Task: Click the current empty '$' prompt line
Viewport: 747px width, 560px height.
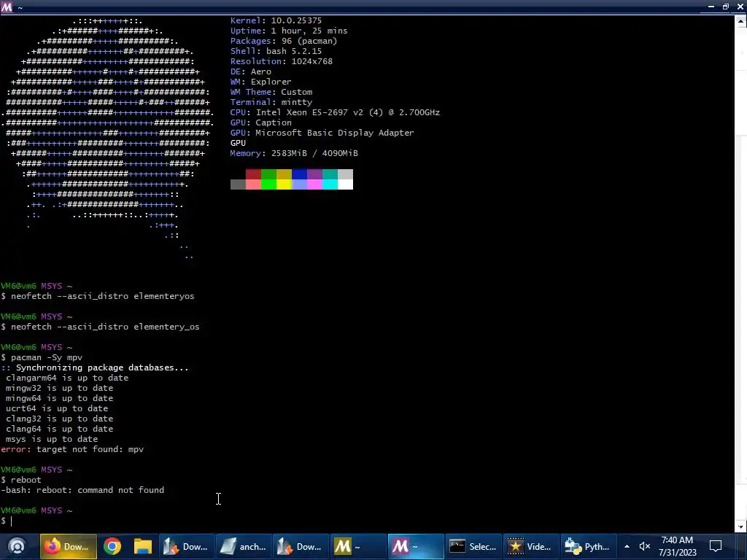Action: point(7,521)
